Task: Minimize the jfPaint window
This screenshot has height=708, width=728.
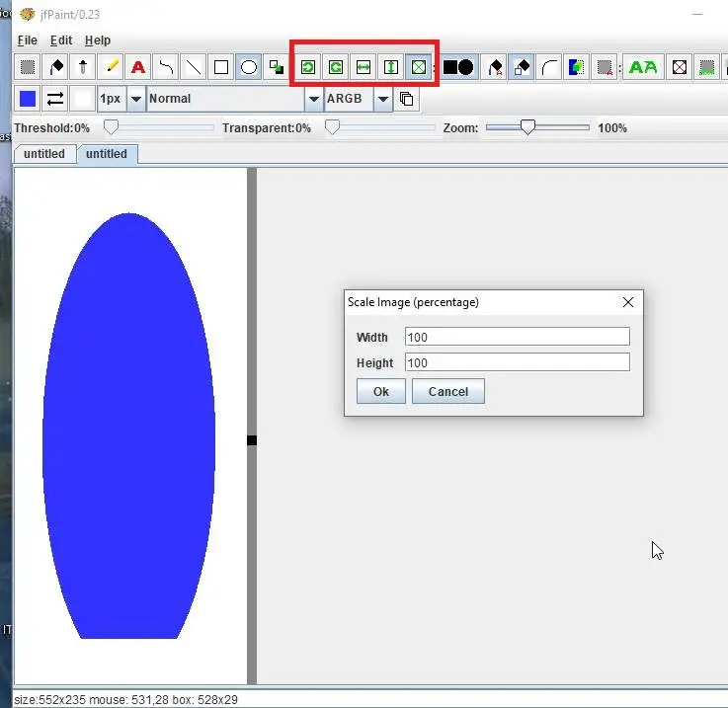Action: [x=697, y=15]
